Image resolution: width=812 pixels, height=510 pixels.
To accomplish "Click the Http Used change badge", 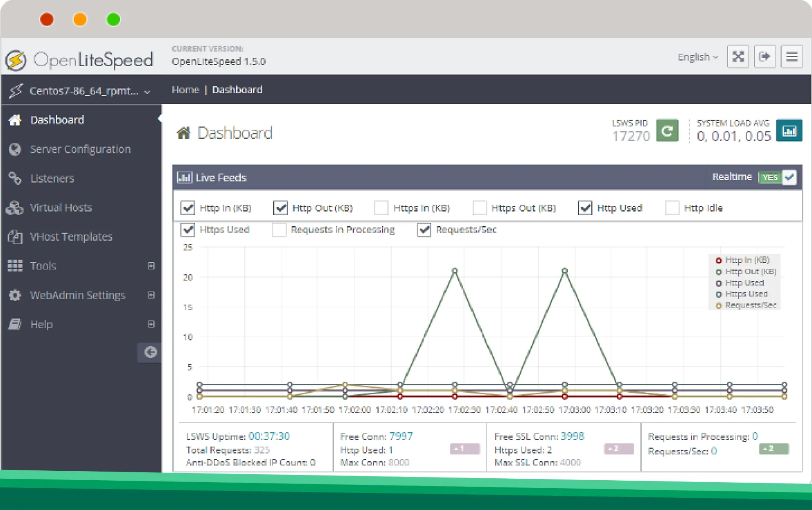I will [465, 449].
